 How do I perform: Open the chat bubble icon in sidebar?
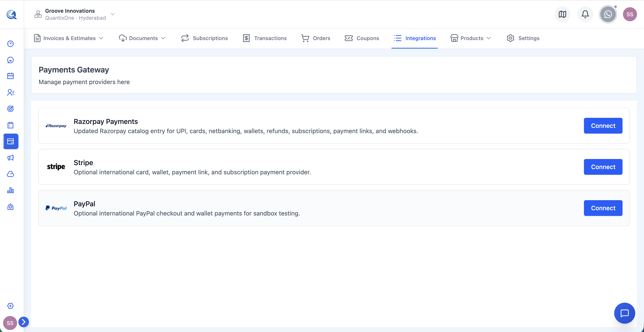[11, 60]
